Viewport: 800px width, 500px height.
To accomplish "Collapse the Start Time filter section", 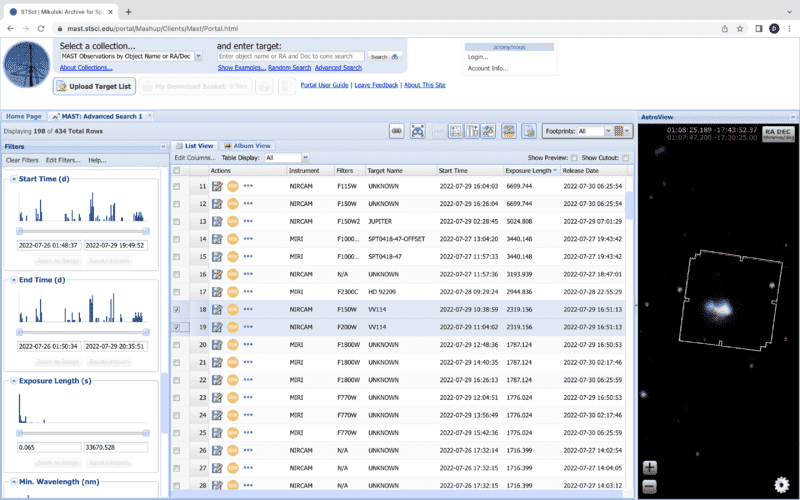I will coord(14,179).
